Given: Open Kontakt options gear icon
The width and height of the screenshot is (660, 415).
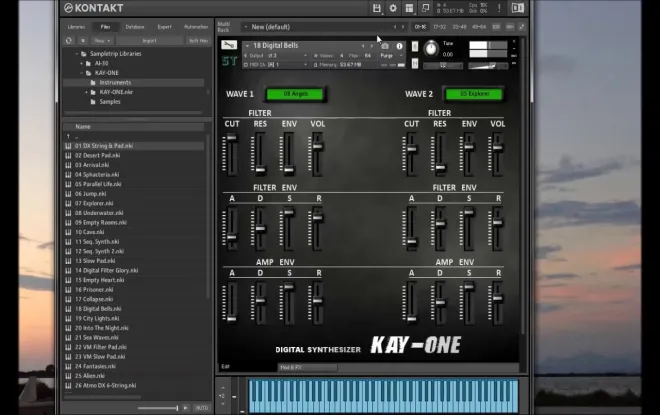Looking at the screenshot, I should [x=393, y=8].
